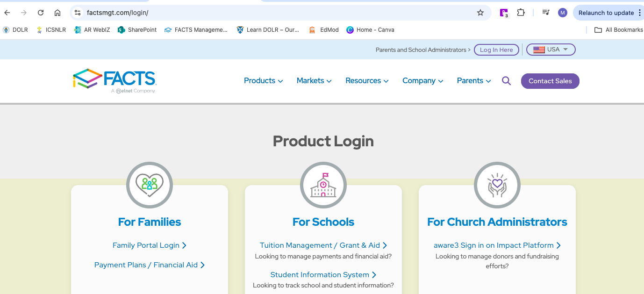Viewport: 644px width, 294px height.
Task: Expand the Products navigation menu
Action: point(263,81)
